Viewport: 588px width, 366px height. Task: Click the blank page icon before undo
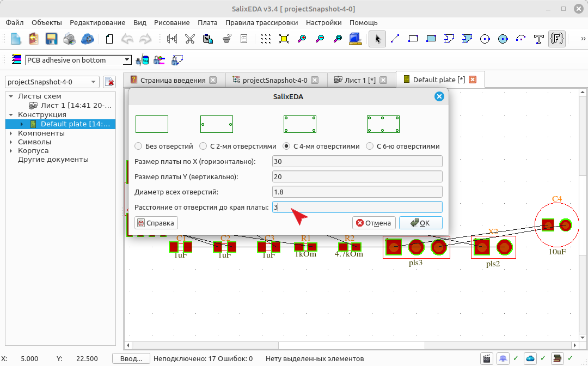[109, 39]
